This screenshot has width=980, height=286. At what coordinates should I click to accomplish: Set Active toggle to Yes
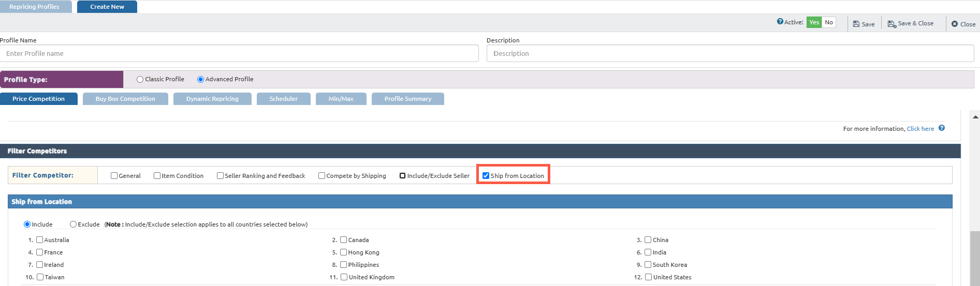click(x=814, y=22)
